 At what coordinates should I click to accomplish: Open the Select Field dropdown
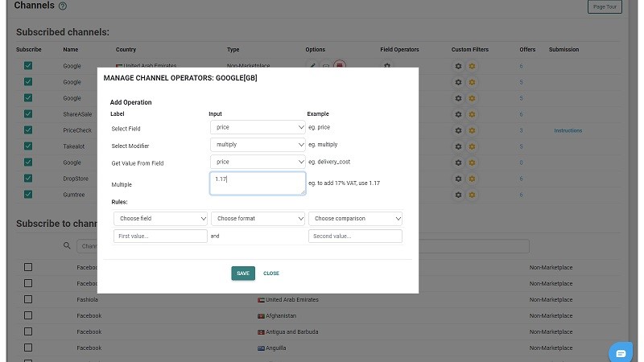[x=258, y=127]
